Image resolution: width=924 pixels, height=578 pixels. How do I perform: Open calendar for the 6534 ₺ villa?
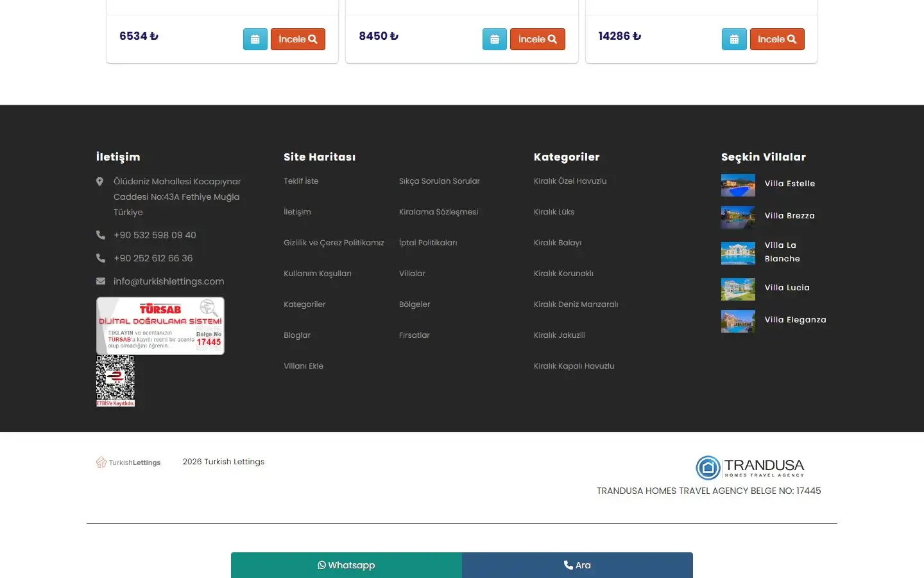tap(255, 39)
